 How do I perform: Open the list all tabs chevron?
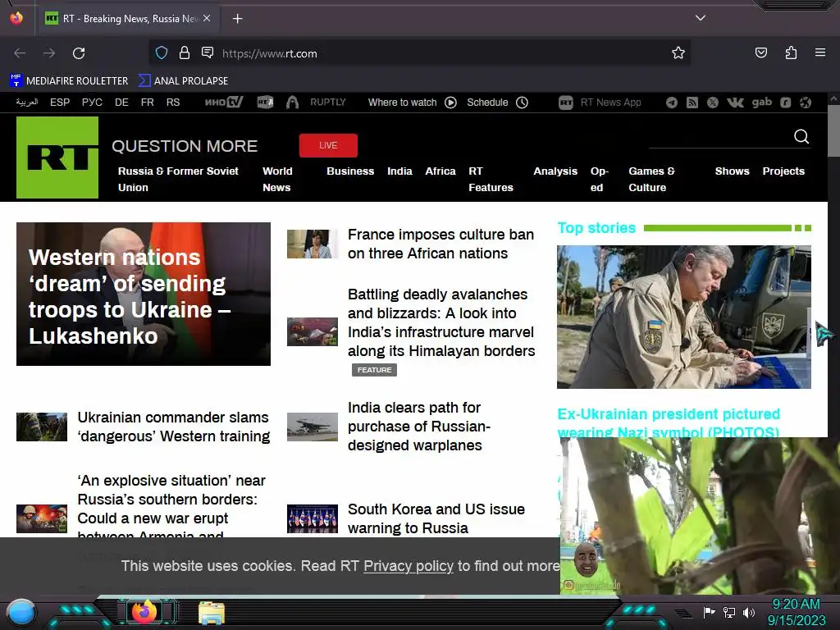click(701, 18)
